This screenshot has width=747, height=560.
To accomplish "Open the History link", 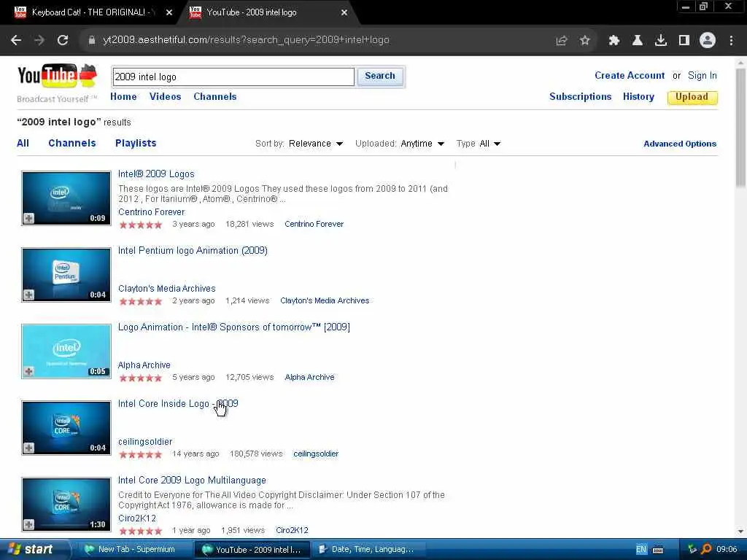I will click(638, 97).
